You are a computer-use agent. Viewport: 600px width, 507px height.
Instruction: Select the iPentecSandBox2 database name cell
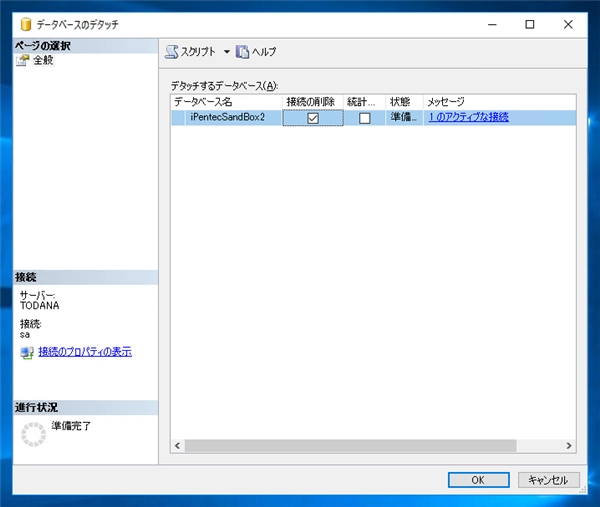pos(234,117)
